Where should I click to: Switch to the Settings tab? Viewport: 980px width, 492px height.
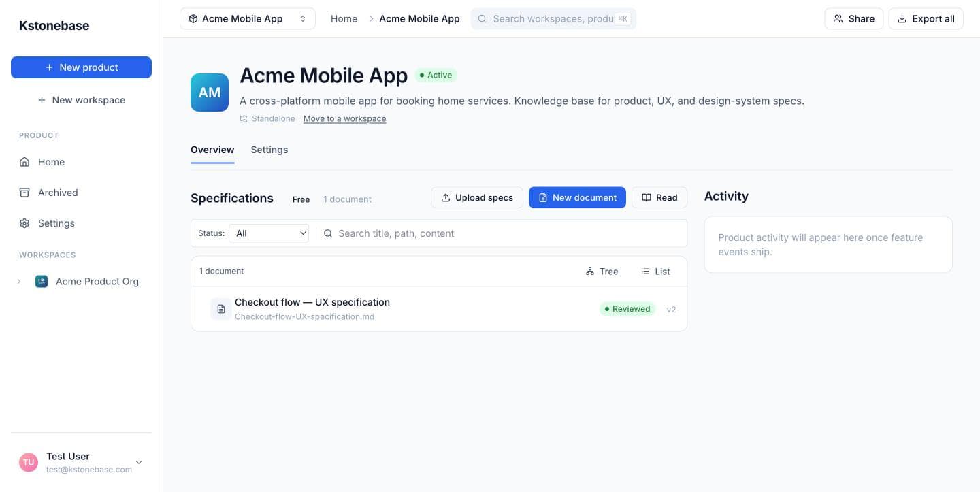(x=269, y=150)
